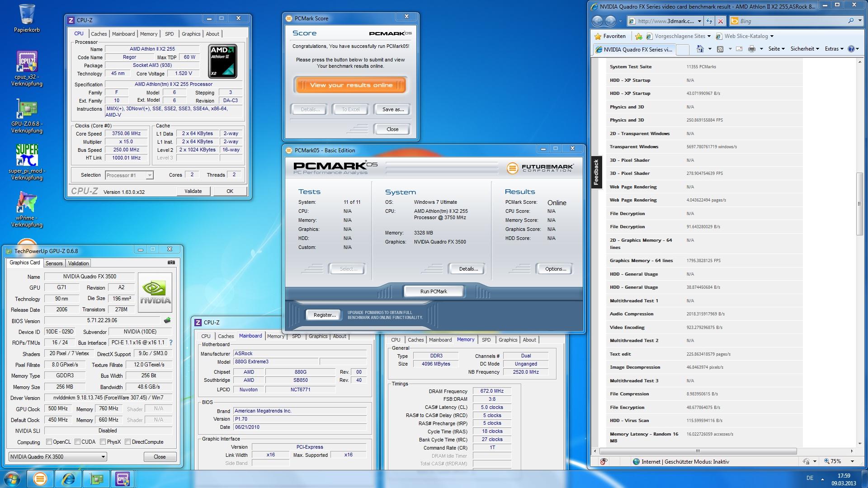Click the GPU-Z screenshot camera icon

tap(171, 262)
